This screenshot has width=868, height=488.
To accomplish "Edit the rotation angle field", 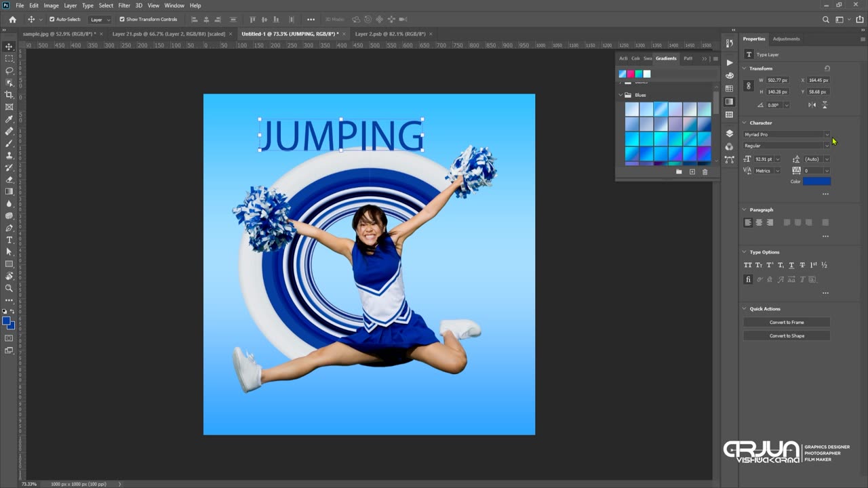I will pyautogui.click(x=774, y=105).
